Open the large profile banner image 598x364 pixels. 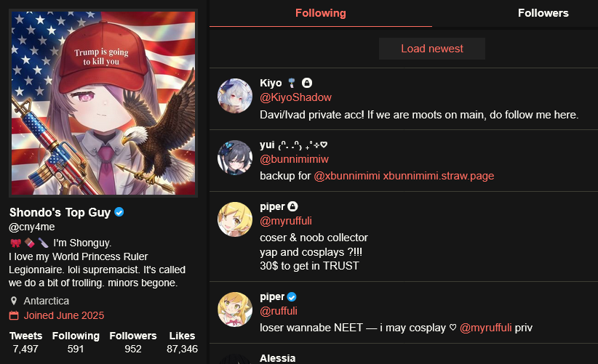(x=103, y=103)
